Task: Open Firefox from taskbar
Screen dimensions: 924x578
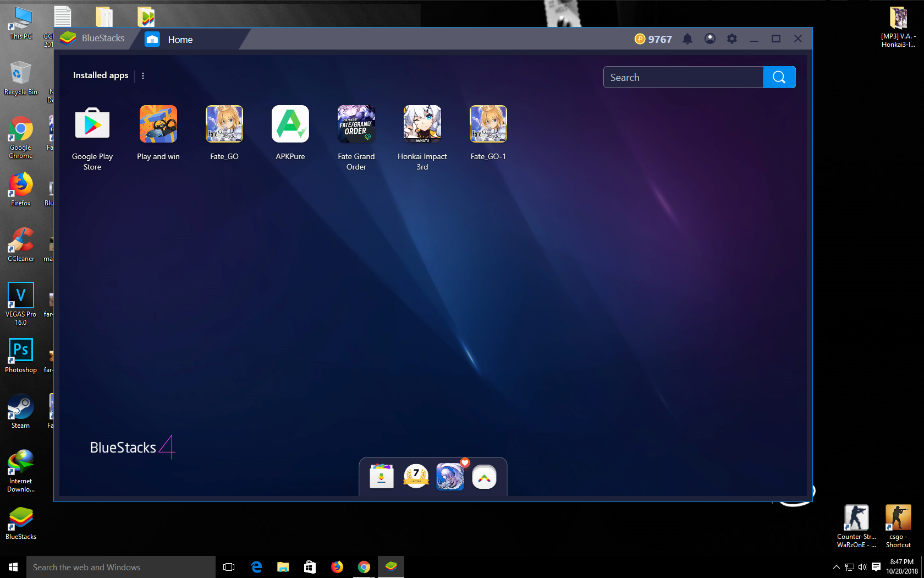Action: pyautogui.click(x=337, y=567)
